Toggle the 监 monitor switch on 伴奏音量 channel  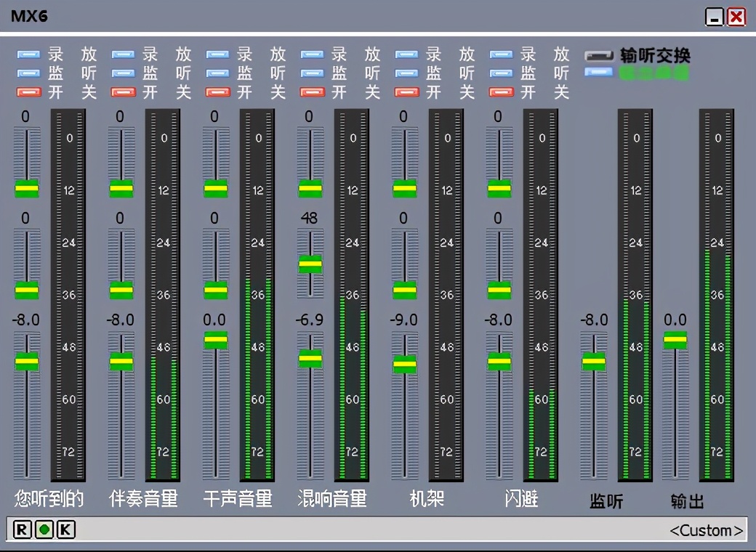coord(124,73)
